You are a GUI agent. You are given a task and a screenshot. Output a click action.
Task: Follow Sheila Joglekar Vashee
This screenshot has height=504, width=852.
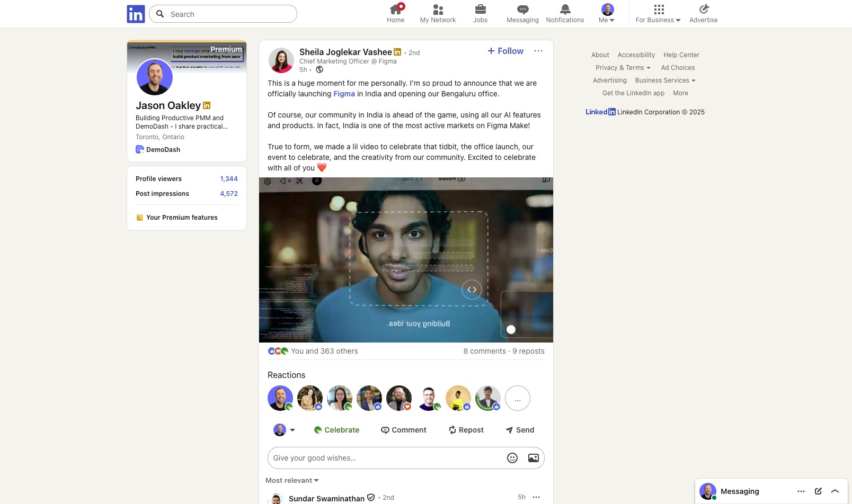[x=504, y=51]
